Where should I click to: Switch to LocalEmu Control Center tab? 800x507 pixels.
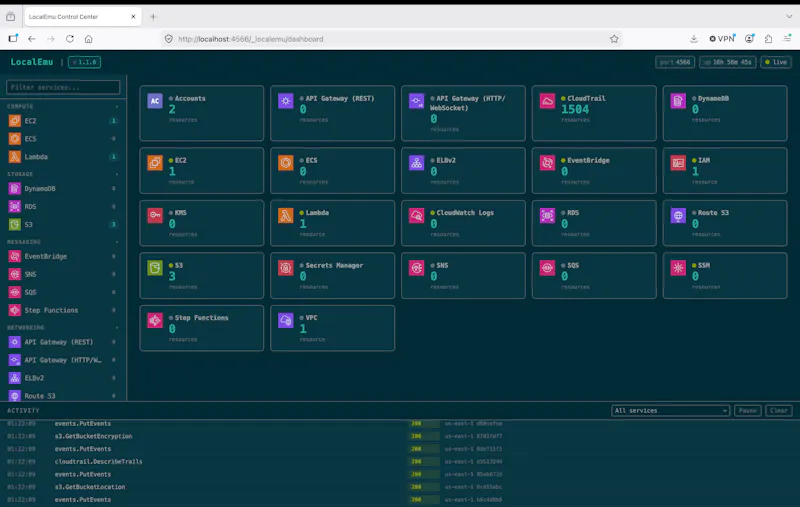coord(83,17)
